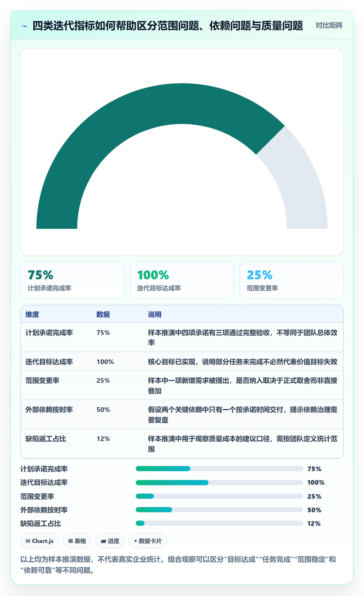Select 范围变更率 in the table's 维度 column
Image resolution: width=364 pixels, height=596 pixels.
point(42,380)
